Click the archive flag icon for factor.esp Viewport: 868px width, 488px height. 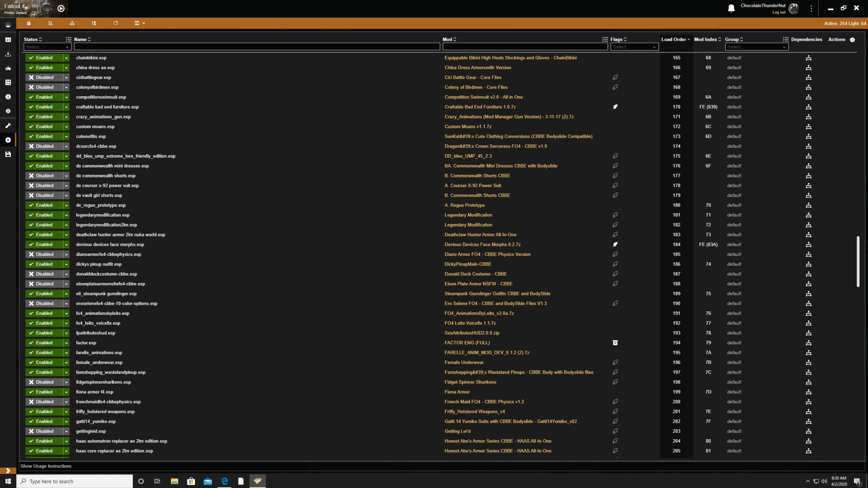coord(615,343)
